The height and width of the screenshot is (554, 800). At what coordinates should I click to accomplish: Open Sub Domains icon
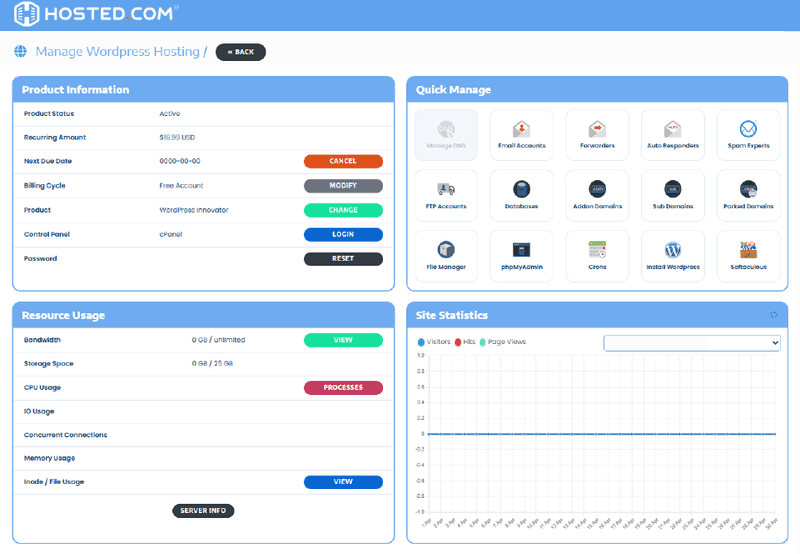[672, 196]
